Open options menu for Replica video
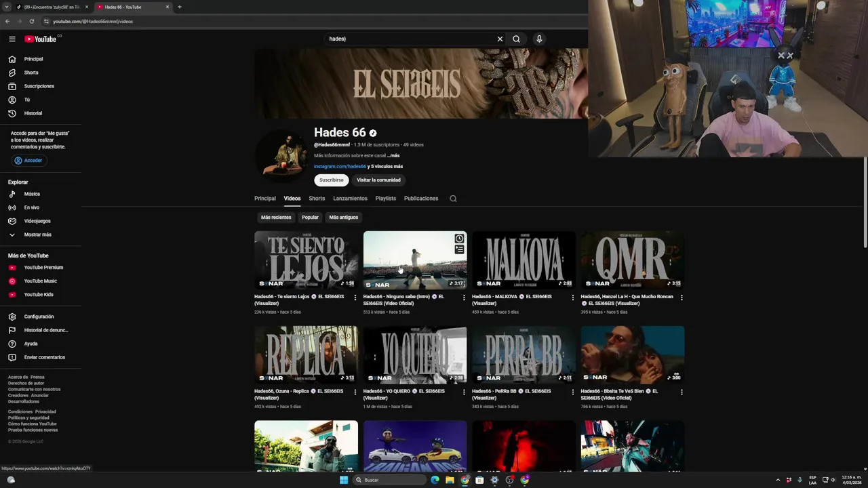 click(x=355, y=392)
